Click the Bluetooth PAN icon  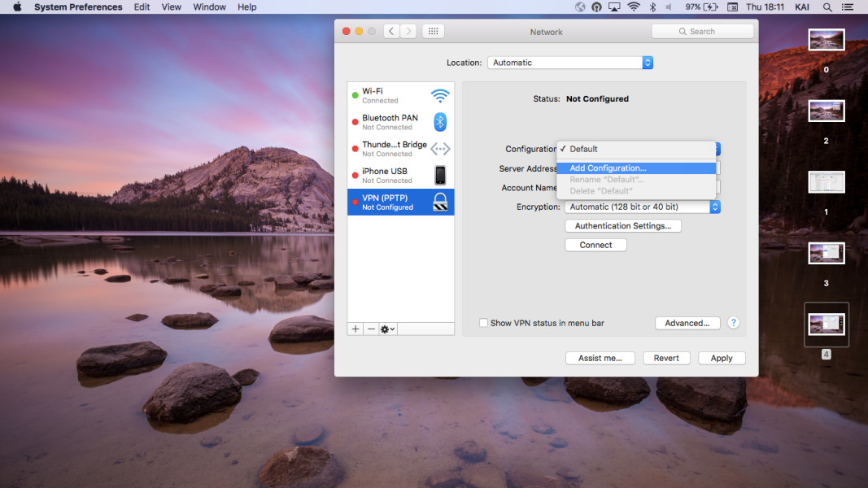coord(440,122)
